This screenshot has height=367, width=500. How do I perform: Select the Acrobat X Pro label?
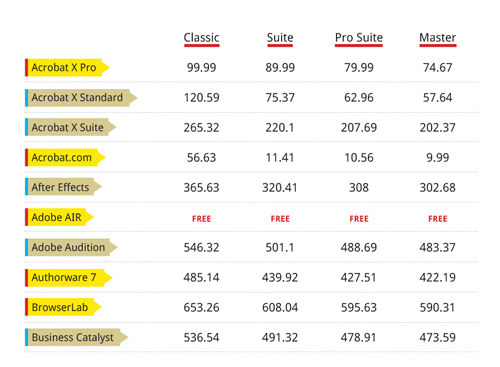click(67, 68)
